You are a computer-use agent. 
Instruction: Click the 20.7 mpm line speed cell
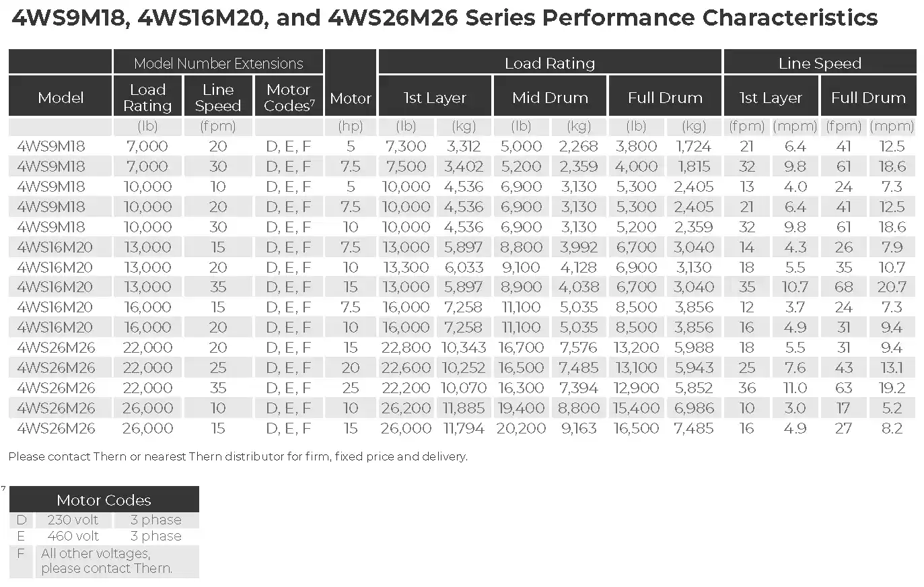pos(891,287)
